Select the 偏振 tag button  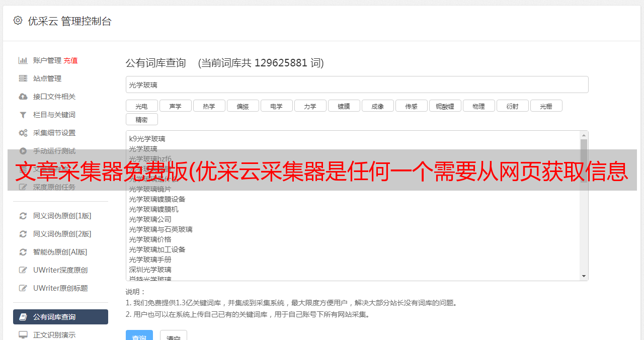243,106
